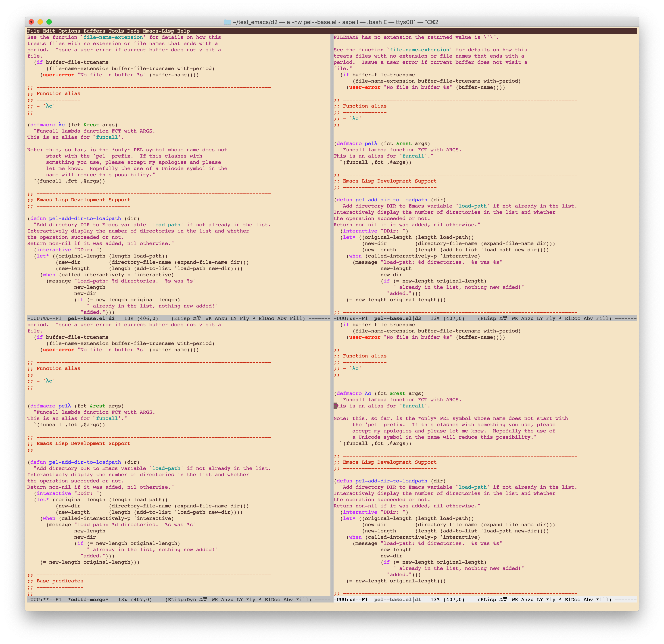Toggle Abv minor mode in d1 mode line
Screen dimensions: 664x644
588,599
